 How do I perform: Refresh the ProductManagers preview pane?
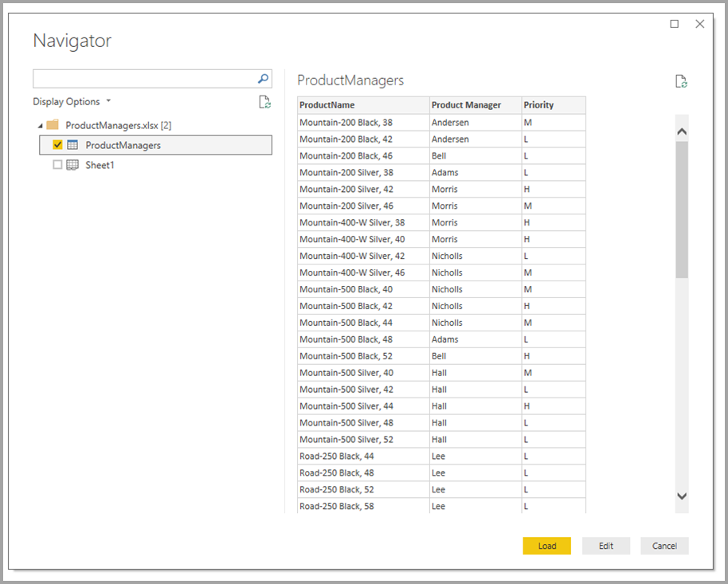click(x=681, y=80)
